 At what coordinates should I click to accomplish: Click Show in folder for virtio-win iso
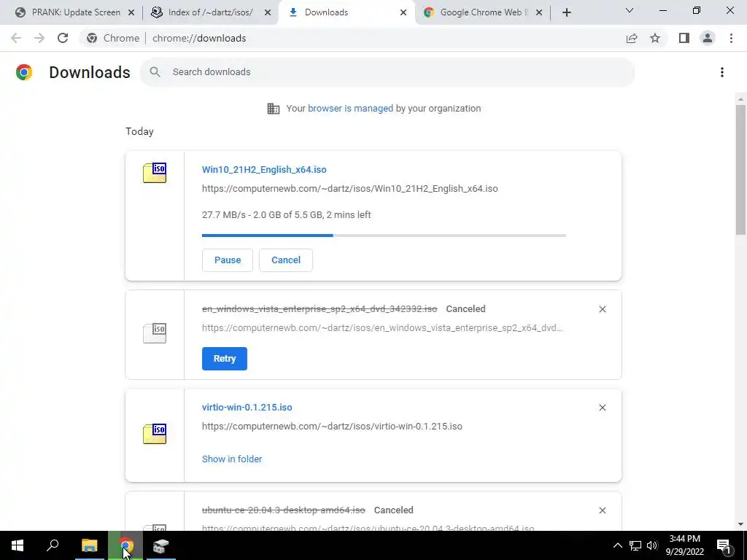coord(232,459)
